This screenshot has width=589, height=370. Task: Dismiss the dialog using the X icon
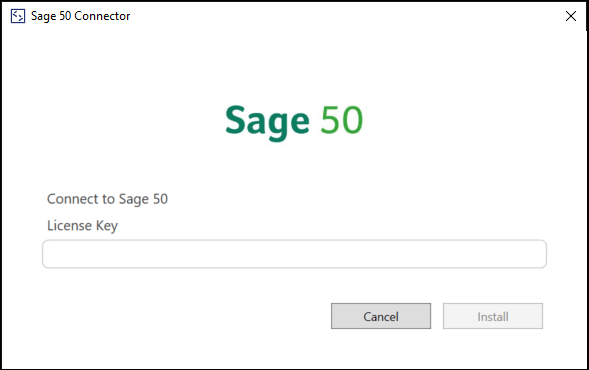[x=571, y=16]
